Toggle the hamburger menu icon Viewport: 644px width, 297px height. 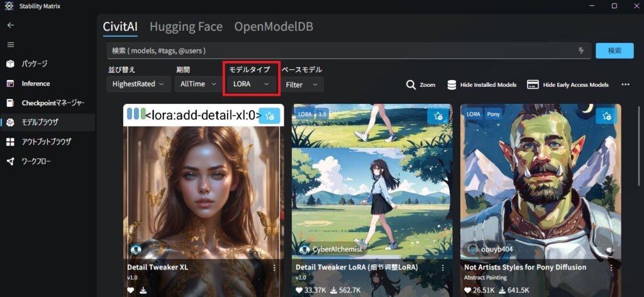10,45
